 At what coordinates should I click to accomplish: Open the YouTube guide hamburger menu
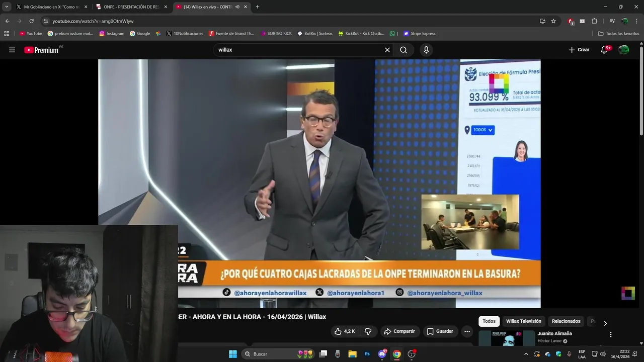click(x=12, y=50)
